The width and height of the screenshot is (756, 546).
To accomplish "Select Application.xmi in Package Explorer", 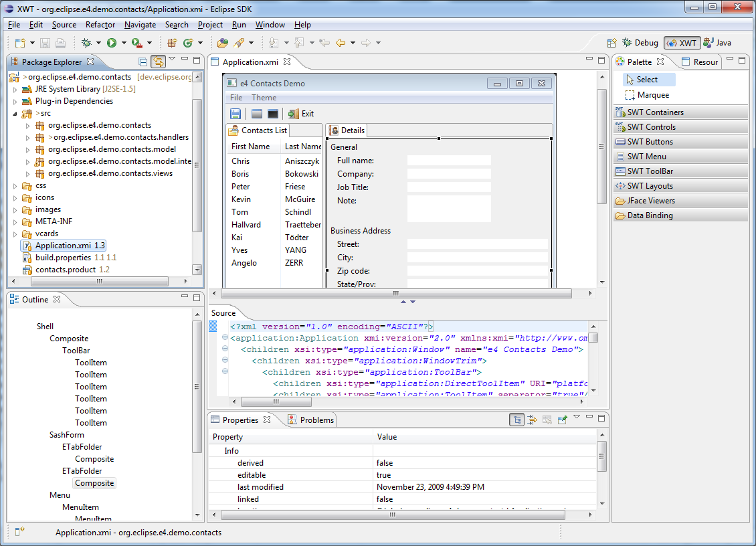I will tap(63, 246).
